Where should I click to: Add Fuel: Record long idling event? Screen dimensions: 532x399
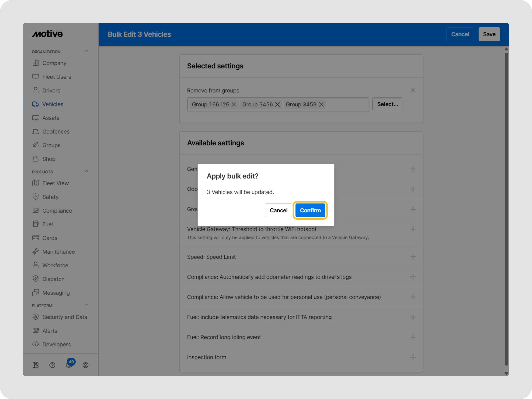413,337
